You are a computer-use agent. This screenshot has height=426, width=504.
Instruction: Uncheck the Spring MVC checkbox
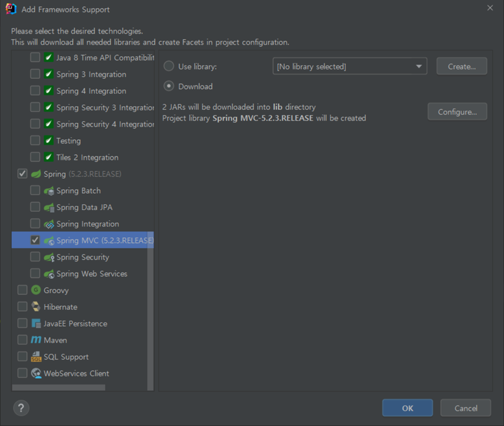pos(35,240)
